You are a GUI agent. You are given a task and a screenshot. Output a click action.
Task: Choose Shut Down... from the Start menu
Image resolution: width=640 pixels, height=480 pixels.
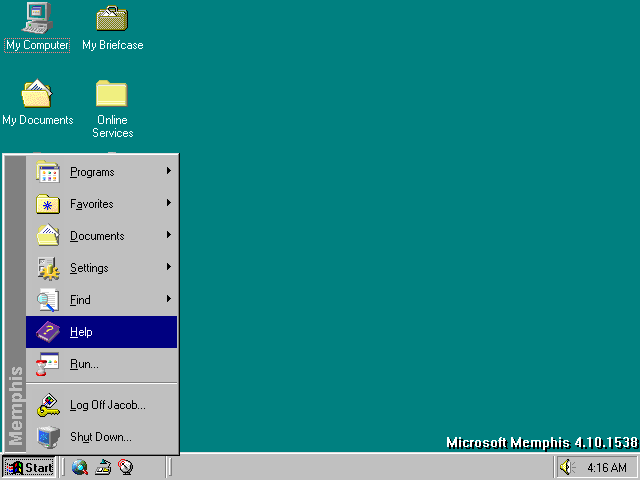[102, 437]
